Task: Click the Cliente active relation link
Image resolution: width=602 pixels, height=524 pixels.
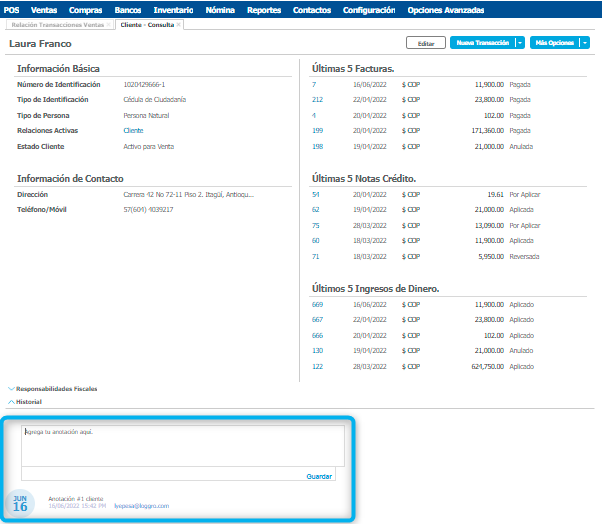Action: (133, 130)
